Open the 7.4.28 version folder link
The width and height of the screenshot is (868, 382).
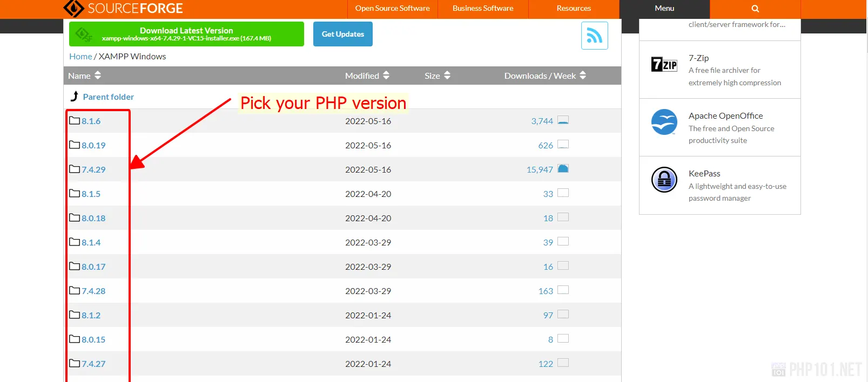93,291
